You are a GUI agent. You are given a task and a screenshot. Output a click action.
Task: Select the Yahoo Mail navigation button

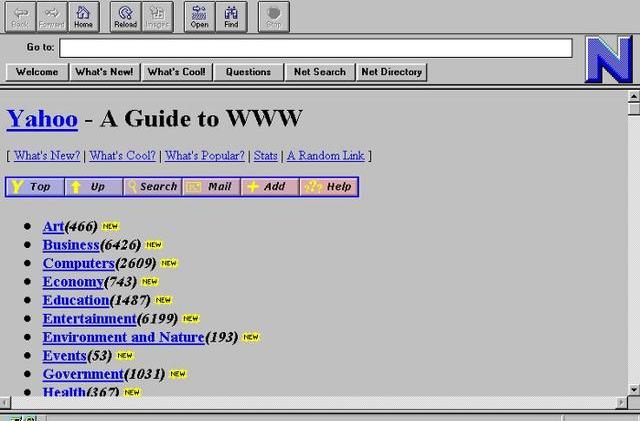tap(211, 187)
